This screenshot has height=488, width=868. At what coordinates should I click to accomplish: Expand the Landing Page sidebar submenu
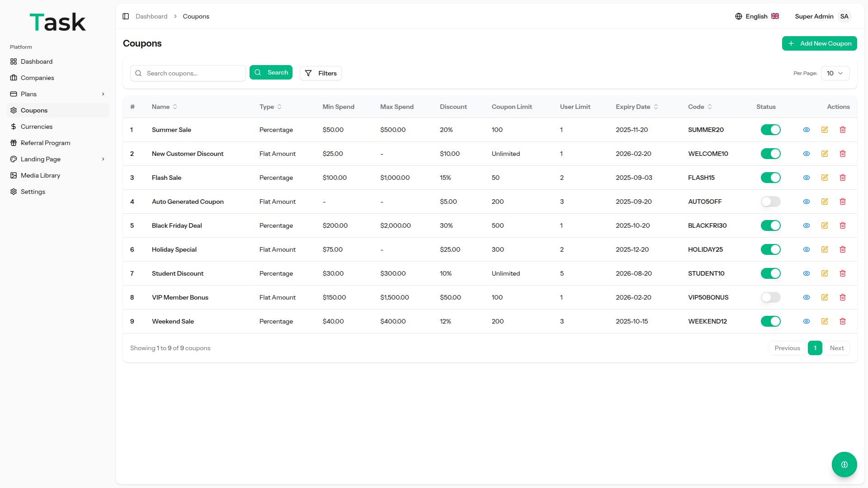pos(103,159)
